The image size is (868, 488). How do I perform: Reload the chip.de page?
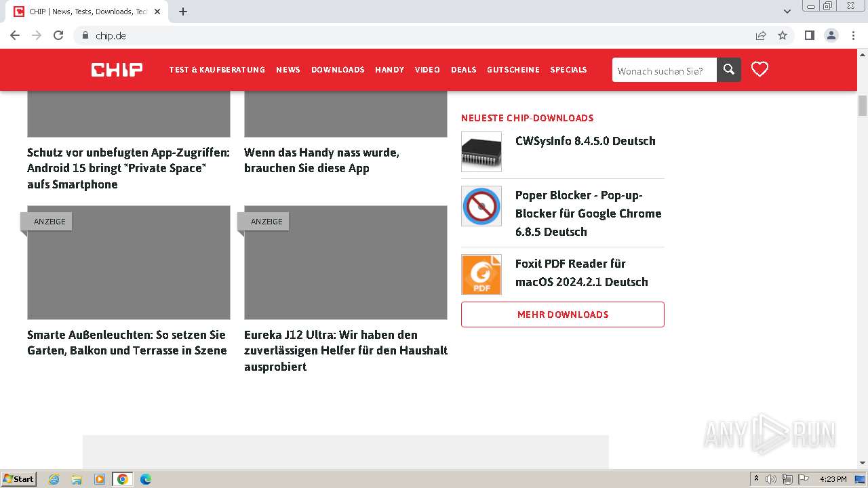pos(58,35)
